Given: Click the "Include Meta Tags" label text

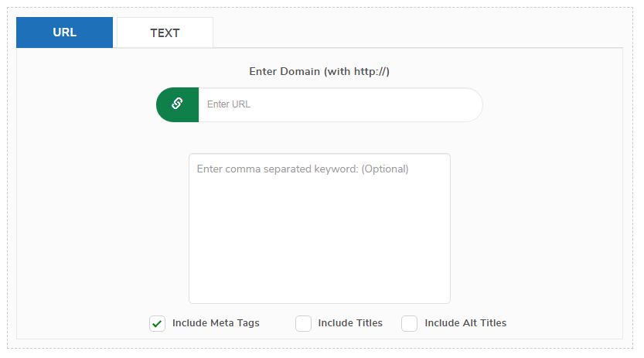Looking at the screenshot, I should tap(216, 323).
